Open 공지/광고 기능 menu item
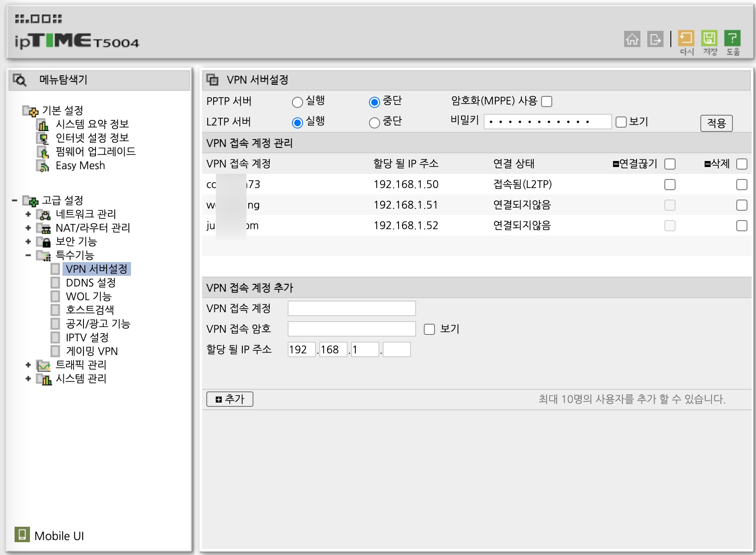This screenshot has height=555, width=756. pyautogui.click(x=98, y=324)
